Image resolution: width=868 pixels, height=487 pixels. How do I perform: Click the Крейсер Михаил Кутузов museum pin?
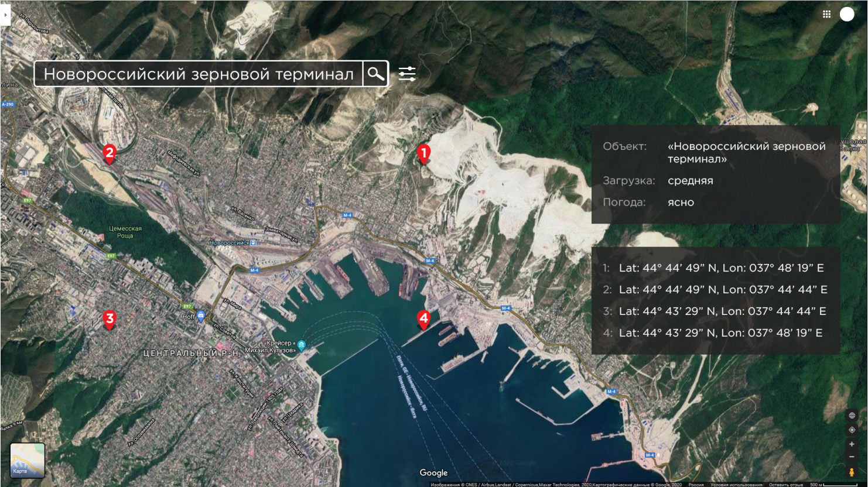[x=301, y=345]
